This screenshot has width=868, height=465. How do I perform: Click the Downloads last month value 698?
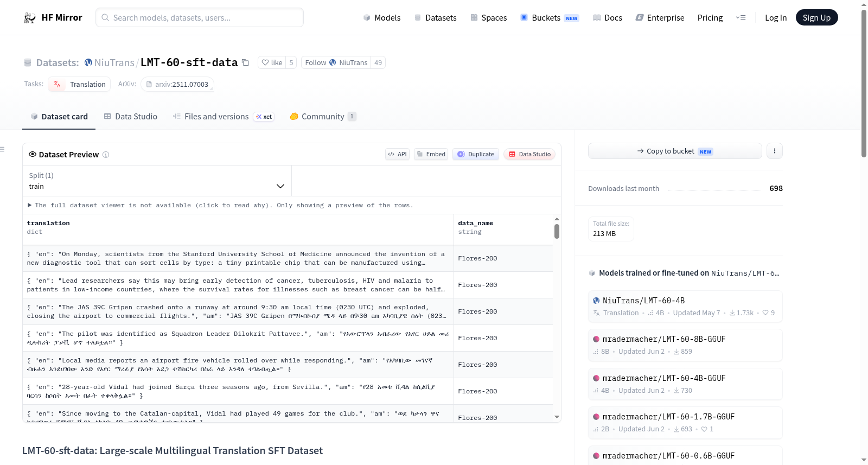tap(776, 188)
